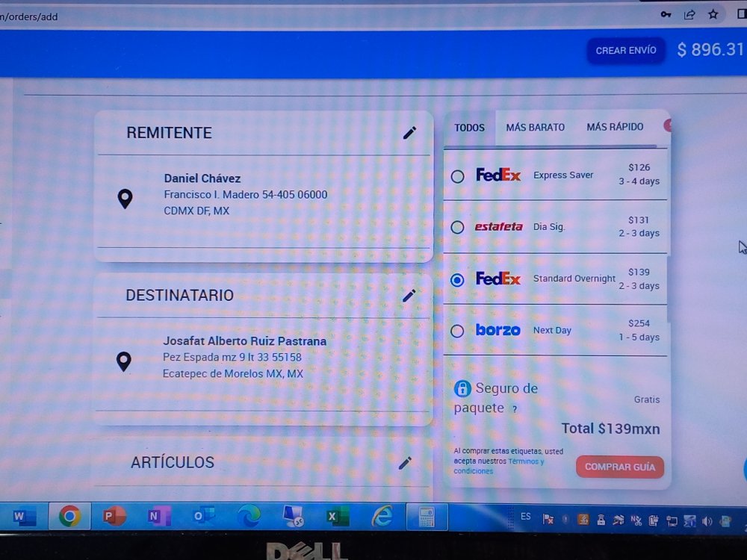Click the Gratis insurance label
The image size is (747, 560).
click(x=646, y=399)
